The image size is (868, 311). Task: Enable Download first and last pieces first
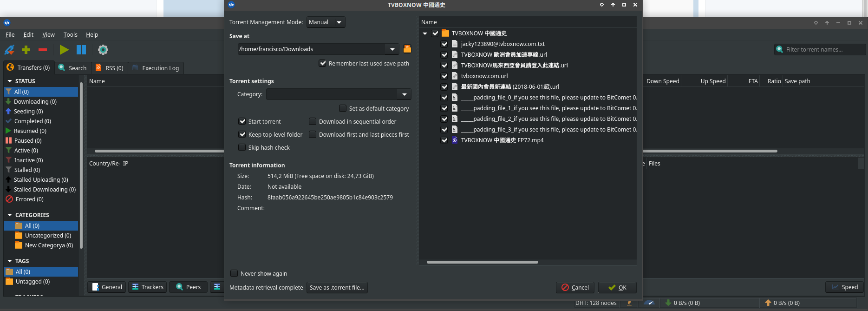click(x=313, y=134)
